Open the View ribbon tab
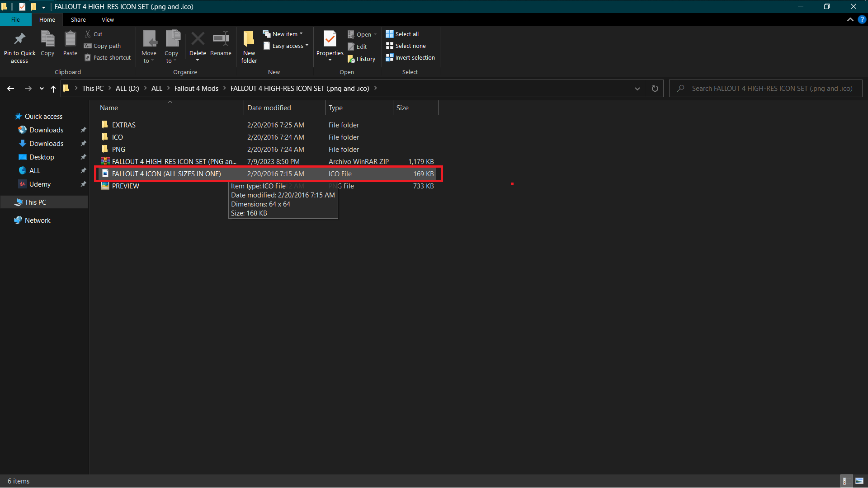The image size is (868, 488). [108, 20]
